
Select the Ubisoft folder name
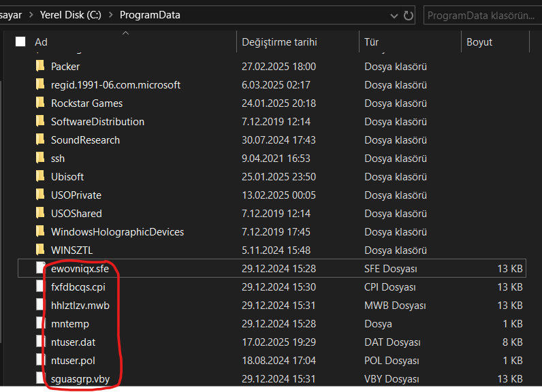click(x=67, y=177)
